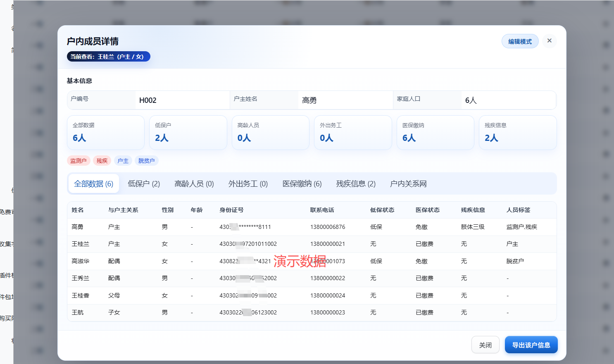The width and height of the screenshot is (614, 364).
Task: Click 高勇's ID number ending in 8111
Action: (245, 227)
